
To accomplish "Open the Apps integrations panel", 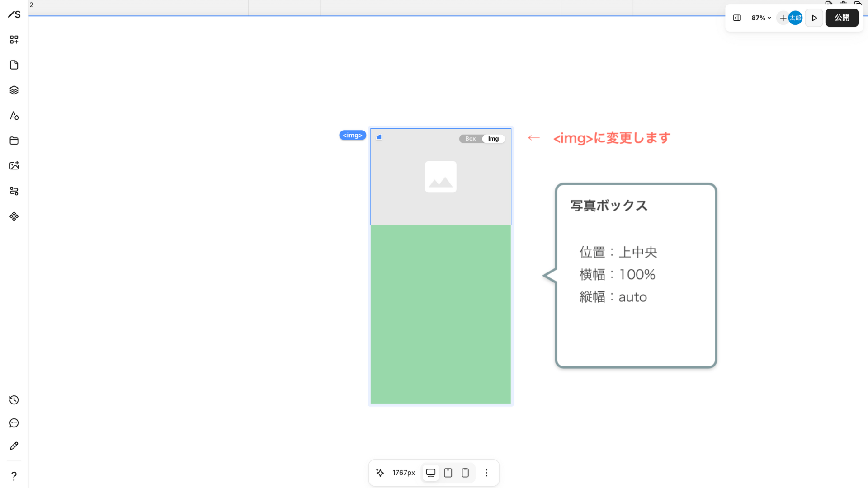I will pos(14,216).
